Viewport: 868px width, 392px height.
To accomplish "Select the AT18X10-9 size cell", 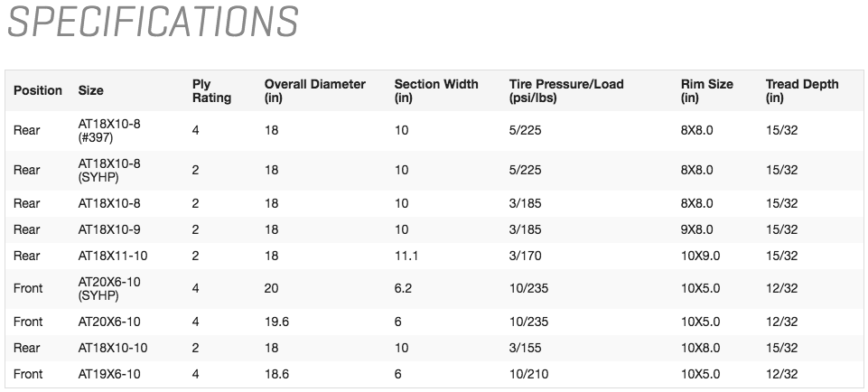I will pos(109,229).
